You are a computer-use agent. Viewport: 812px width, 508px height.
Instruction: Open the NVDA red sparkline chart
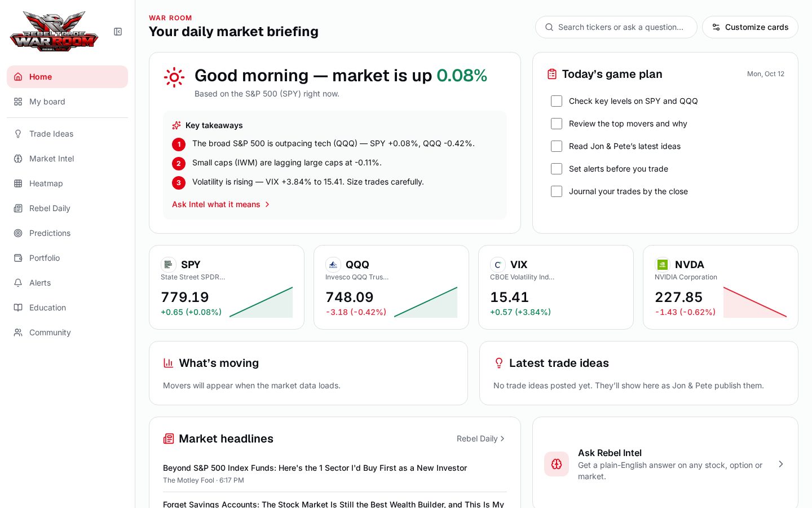(755, 302)
